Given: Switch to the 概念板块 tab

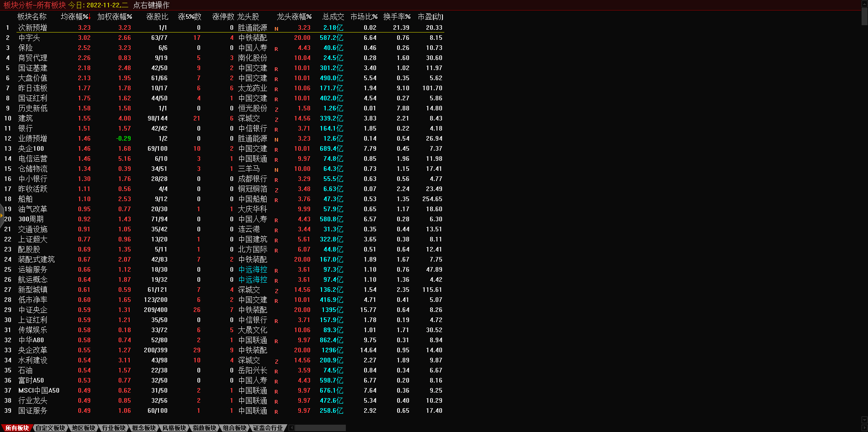Looking at the screenshot, I should (144, 428).
